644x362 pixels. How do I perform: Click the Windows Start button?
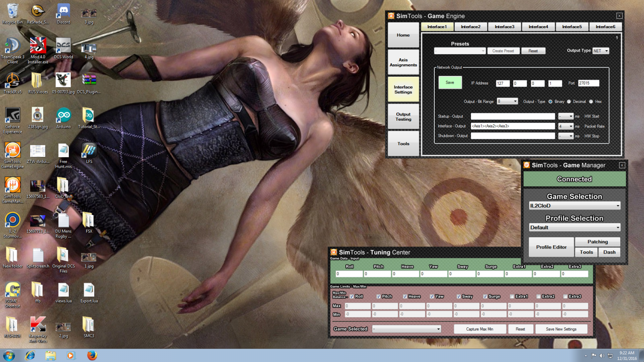(x=9, y=356)
